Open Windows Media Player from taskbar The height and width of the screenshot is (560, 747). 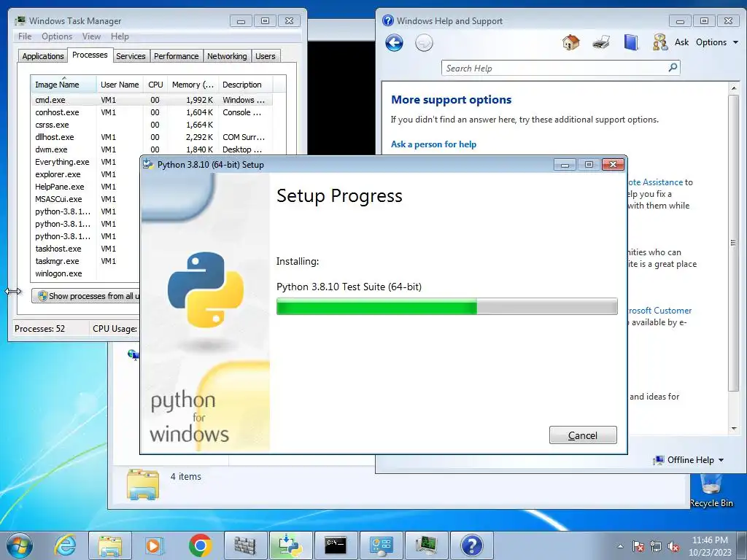pos(155,545)
